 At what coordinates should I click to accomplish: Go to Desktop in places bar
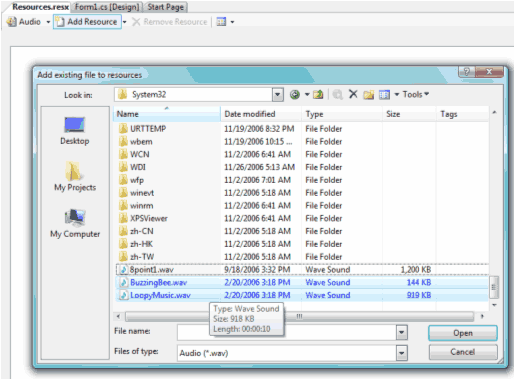(75, 131)
